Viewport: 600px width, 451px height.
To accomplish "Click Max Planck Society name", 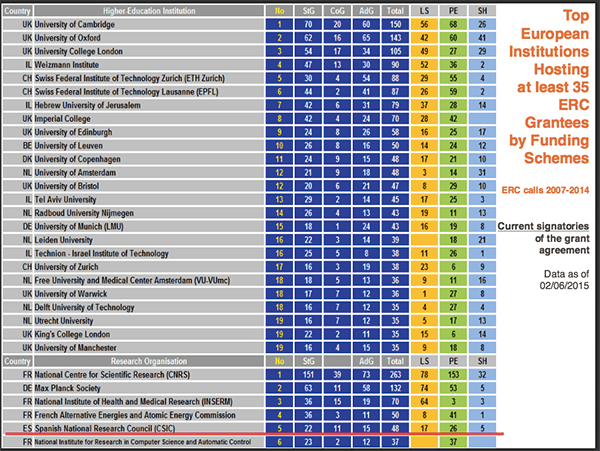I will pos(68,388).
